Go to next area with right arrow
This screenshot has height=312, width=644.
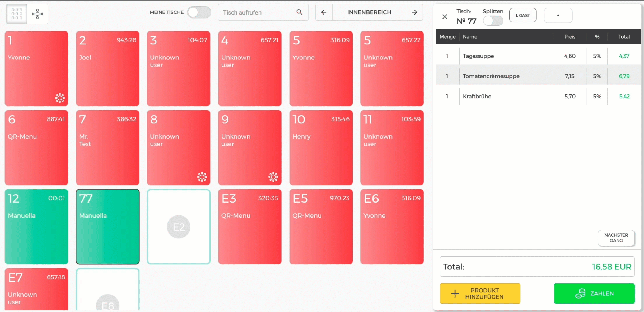click(414, 12)
